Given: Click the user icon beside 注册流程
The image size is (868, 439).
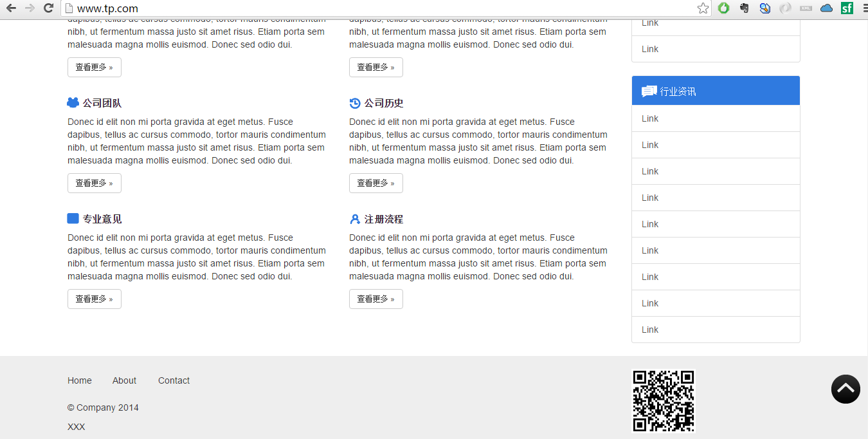Looking at the screenshot, I should click(x=355, y=219).
